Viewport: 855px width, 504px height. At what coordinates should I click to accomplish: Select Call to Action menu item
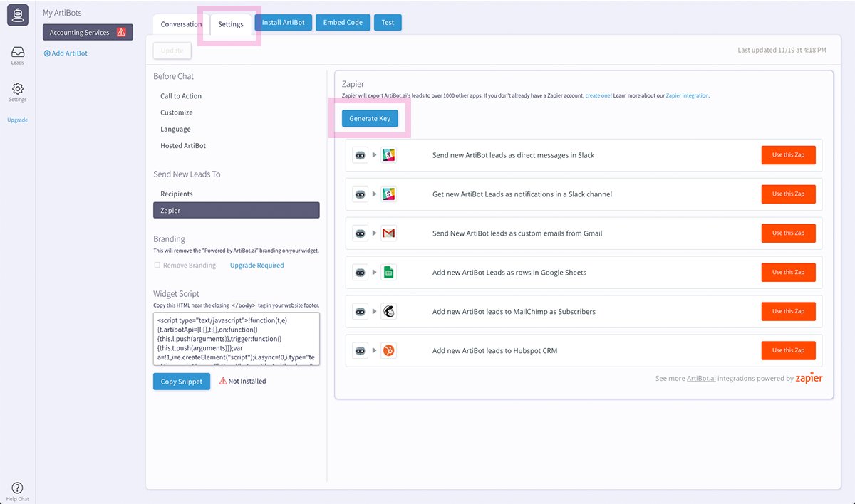(x=181, y=96)
